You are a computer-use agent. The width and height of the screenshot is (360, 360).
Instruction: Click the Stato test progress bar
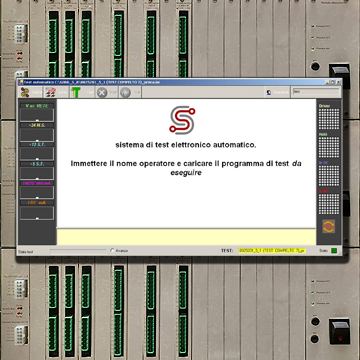click(x=78, y=250)
